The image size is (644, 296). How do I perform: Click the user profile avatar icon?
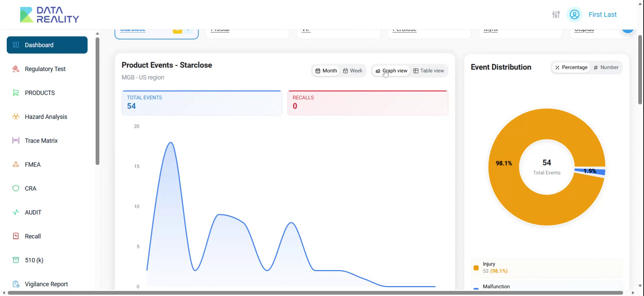tap(574, 14)
